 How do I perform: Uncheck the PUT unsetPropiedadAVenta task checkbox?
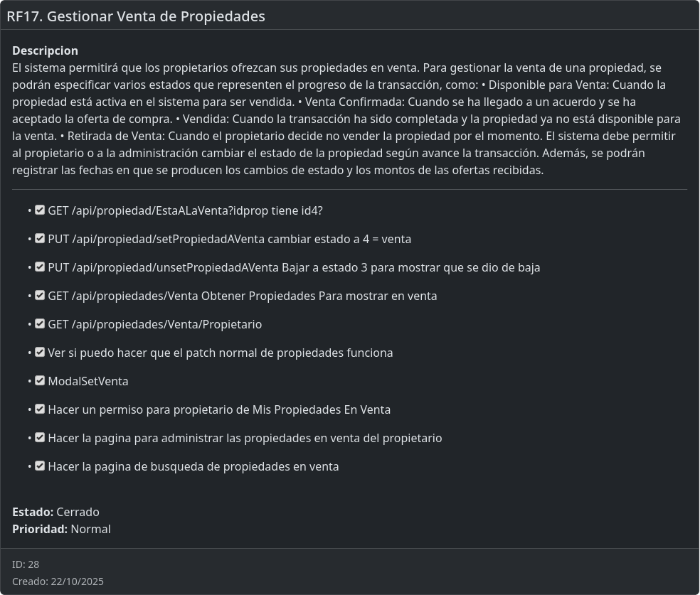40,267
